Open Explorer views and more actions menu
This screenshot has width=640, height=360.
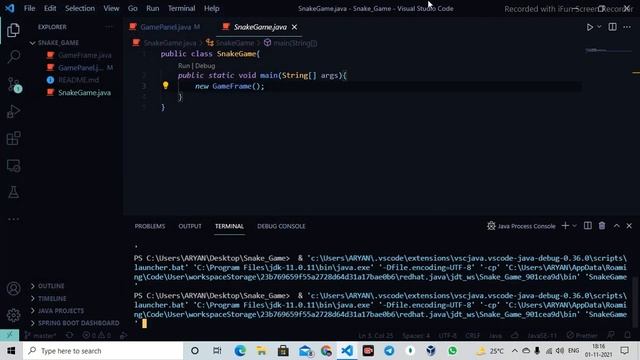[109, 27]
